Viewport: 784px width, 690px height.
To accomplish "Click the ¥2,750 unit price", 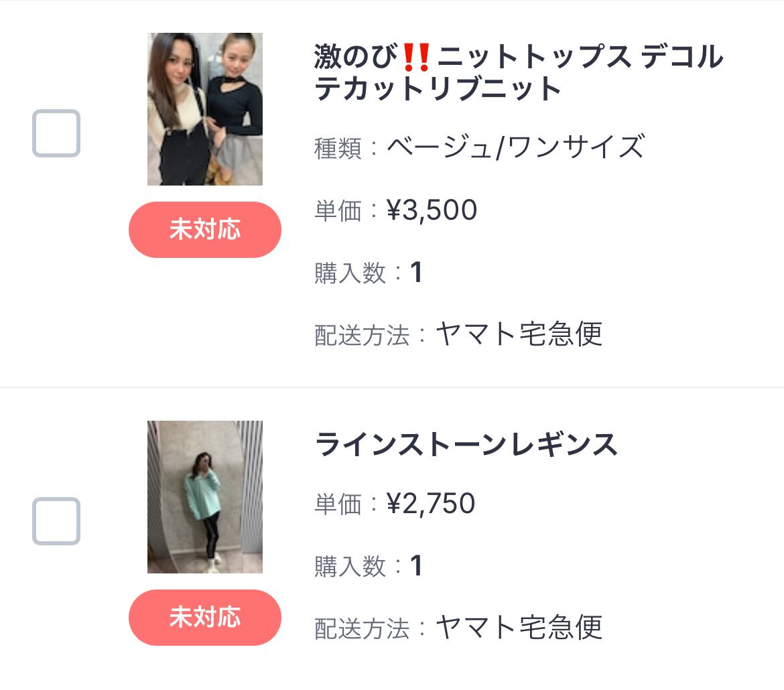I will coord(431,504).
